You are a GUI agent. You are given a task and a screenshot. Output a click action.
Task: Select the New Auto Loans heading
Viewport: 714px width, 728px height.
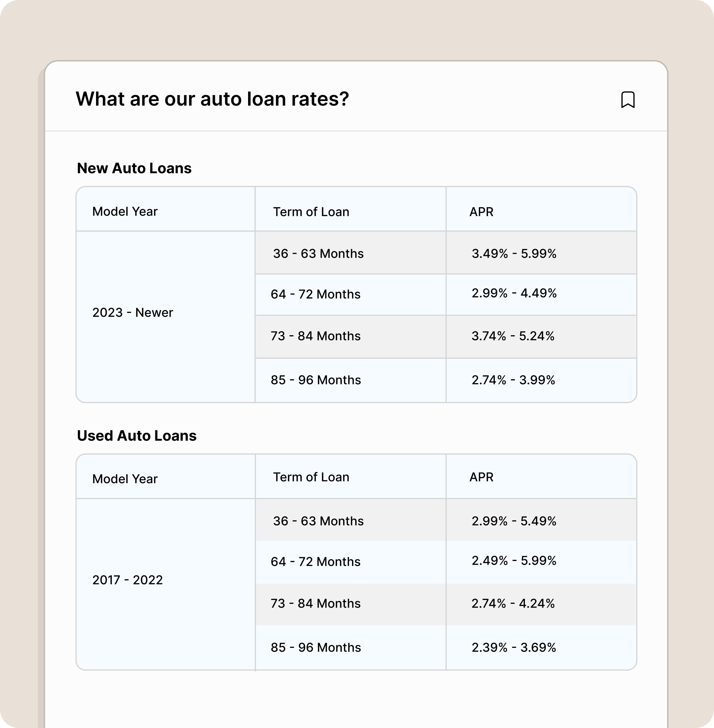coord(134,168)
